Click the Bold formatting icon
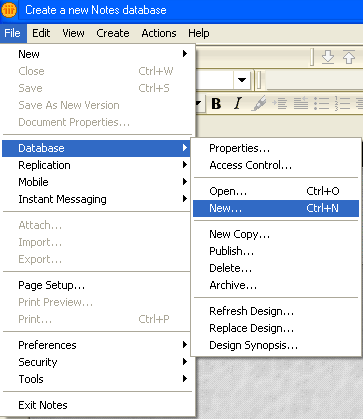 pos(216,103)
